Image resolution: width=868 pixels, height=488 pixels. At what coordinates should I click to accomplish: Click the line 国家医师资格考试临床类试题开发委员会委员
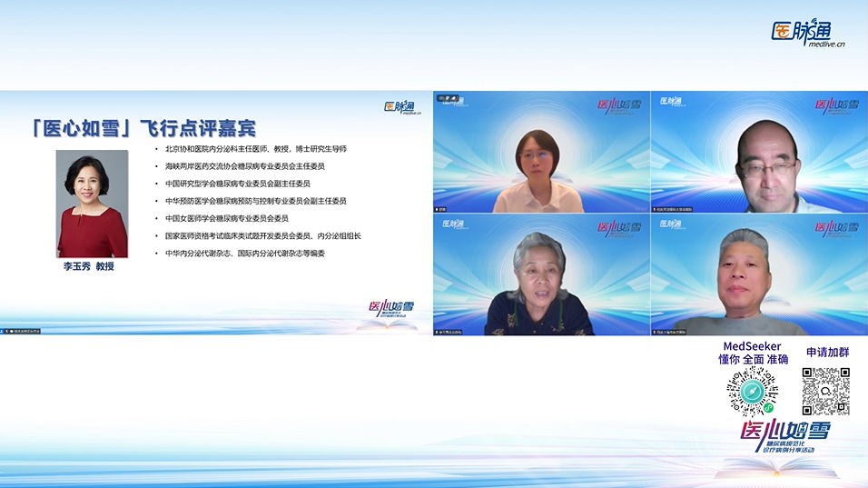point(263,236)
